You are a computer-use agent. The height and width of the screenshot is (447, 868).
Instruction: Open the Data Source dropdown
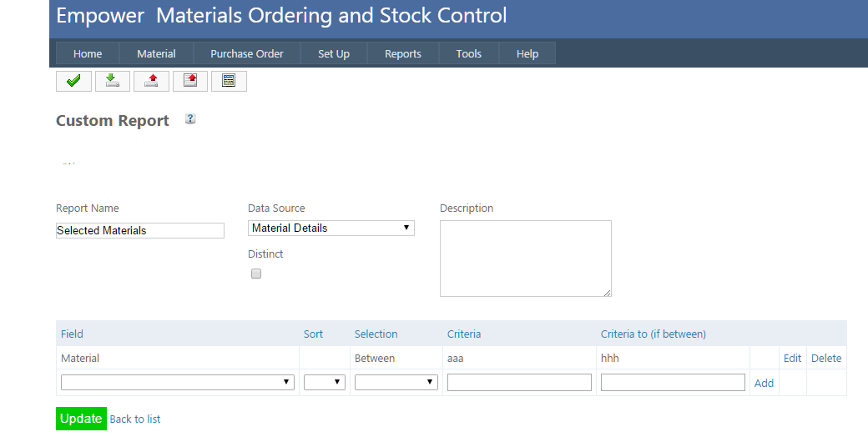pyautogui.click(x=331, y=228)
